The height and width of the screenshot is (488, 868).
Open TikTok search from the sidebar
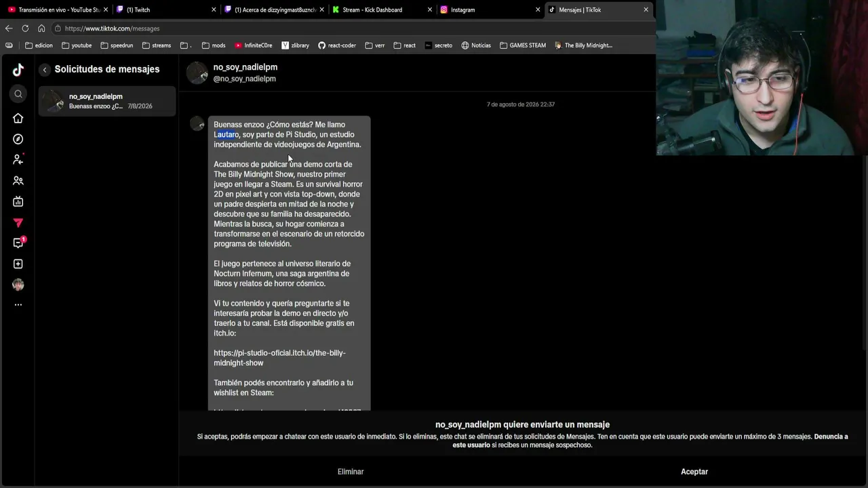(x=18, y=94)
